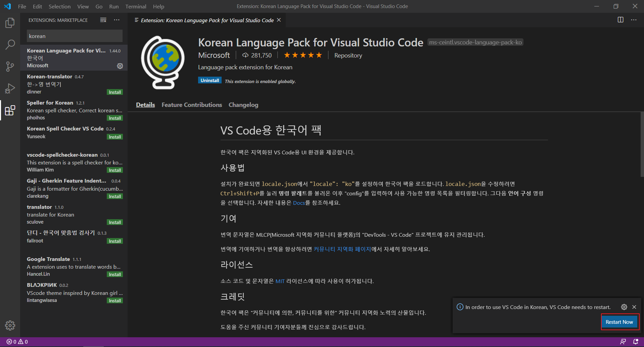
Task: Close the Korean Language Pack extension tab
Action: pos(279,20)
